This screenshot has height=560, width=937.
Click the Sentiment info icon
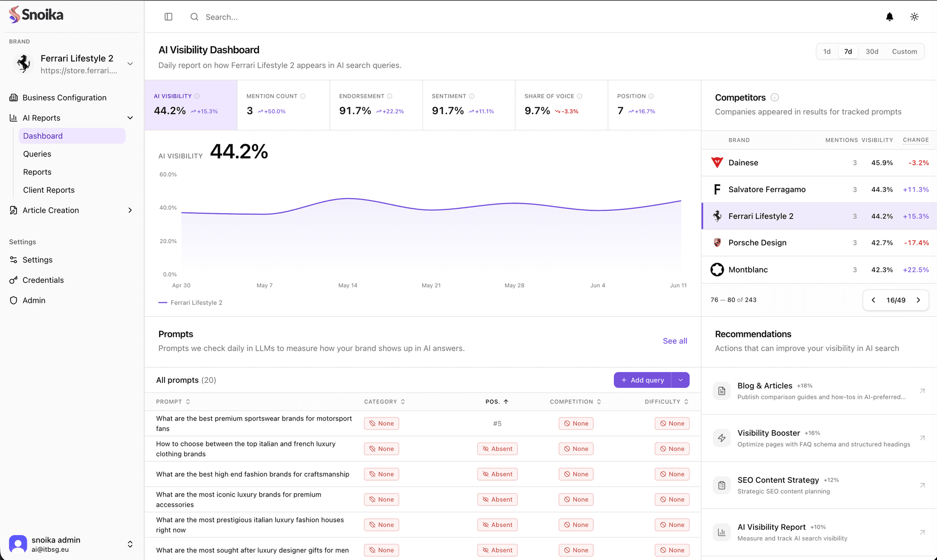coord(471,97)
